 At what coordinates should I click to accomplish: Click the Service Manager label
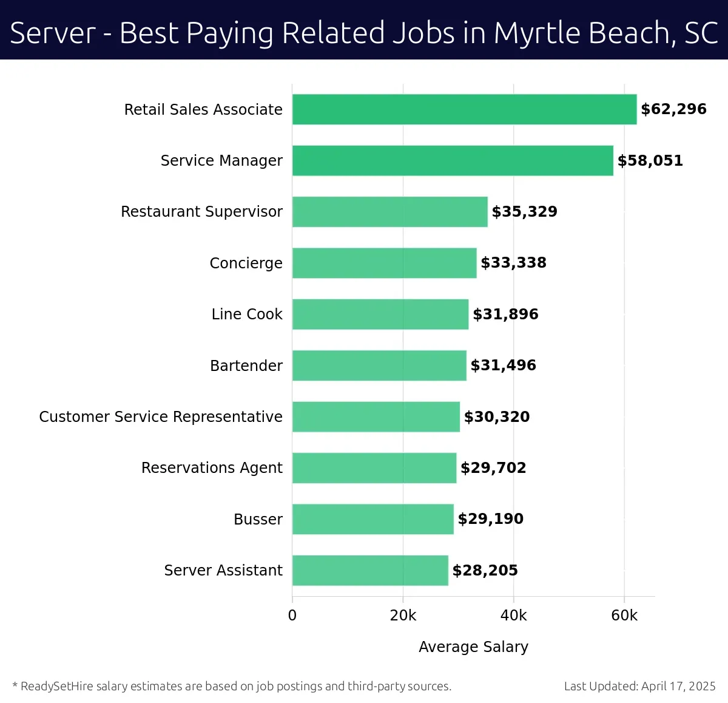[221, 161]
